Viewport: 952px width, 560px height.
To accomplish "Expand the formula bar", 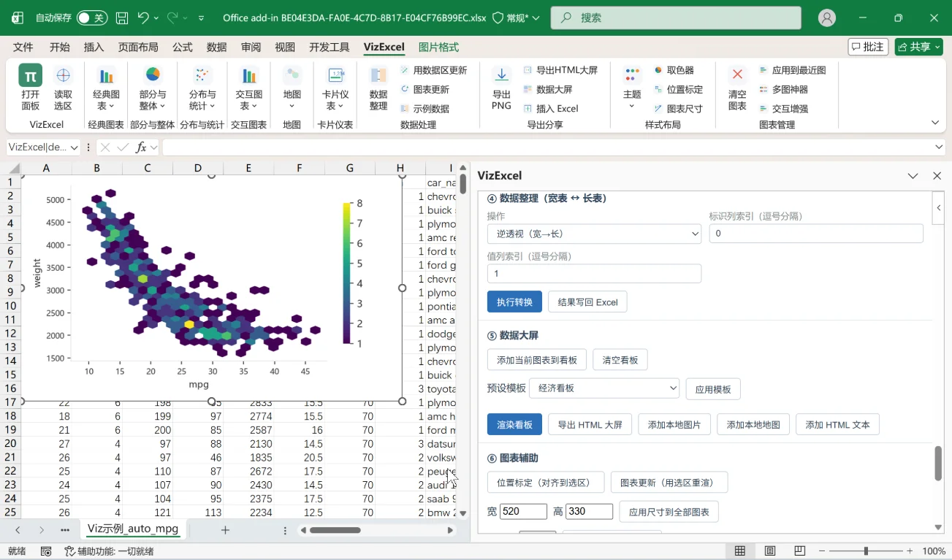I will pos(940,147).
